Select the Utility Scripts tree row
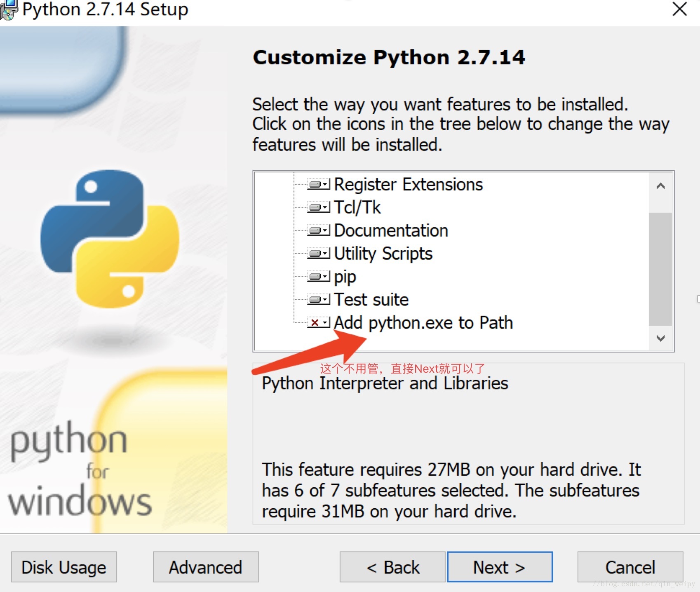This screenshot has height=592, width=700. [383, 254]
